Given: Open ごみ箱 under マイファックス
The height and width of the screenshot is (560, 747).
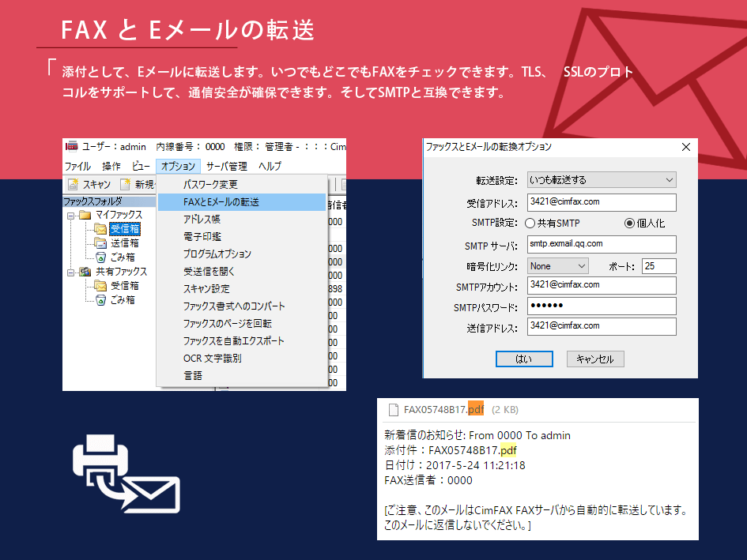Looking at the screenshot, I should [123, 257].
